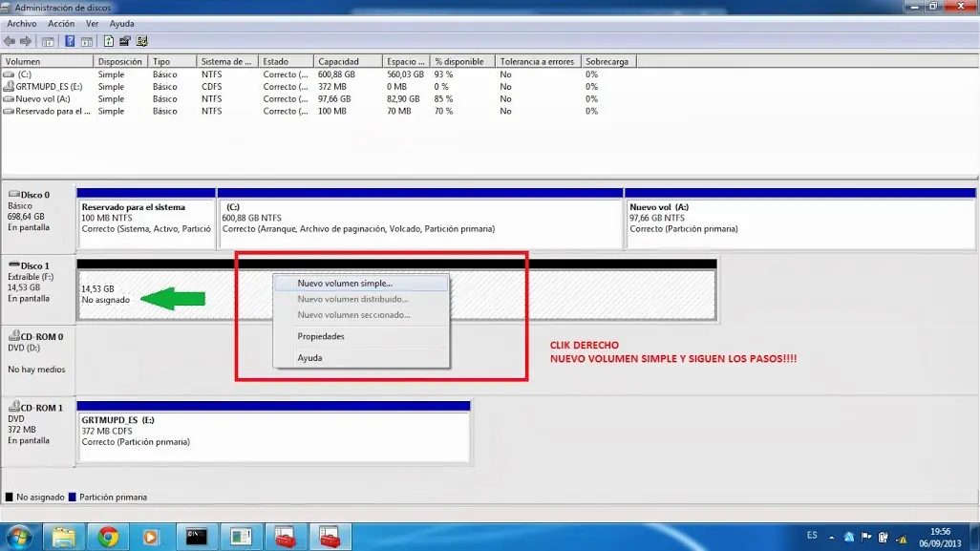Screen dimensions: 980x551
Task: Open the Acción menu
Action: click(x=59, y=23)
